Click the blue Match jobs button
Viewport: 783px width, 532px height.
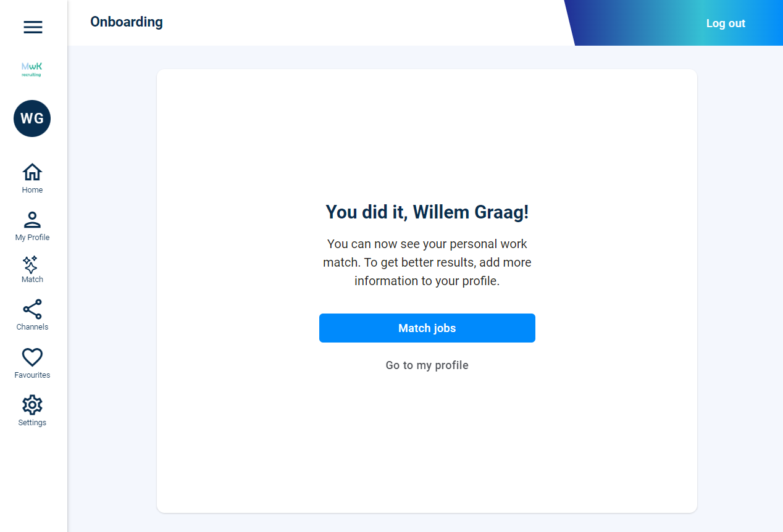[x=427, y=328]
